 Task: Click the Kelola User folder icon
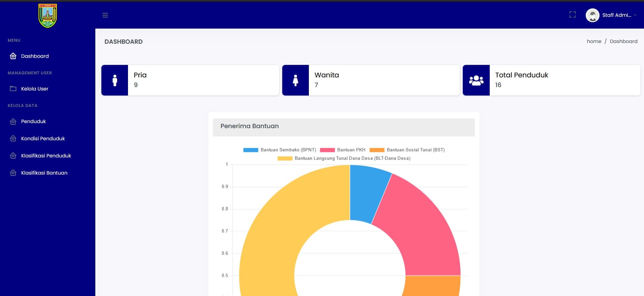[x=13, y=88]
